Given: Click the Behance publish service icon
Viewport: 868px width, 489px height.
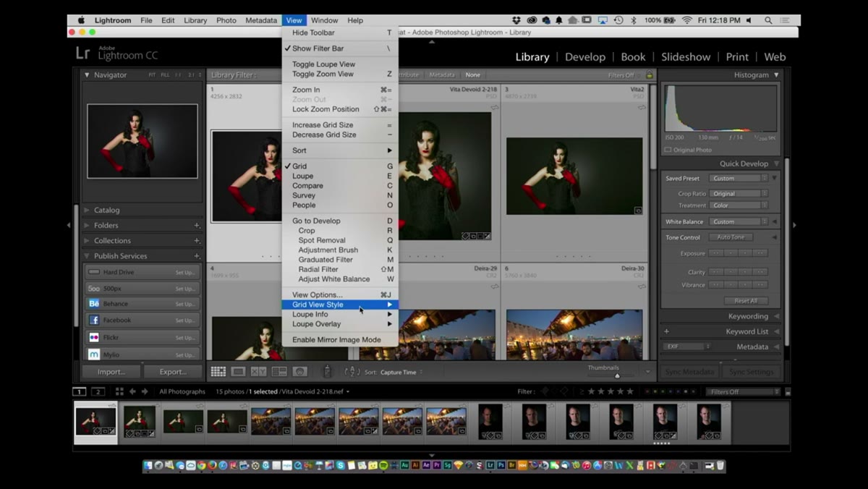Looking at the screenshot, I should (x=94, y=304).
